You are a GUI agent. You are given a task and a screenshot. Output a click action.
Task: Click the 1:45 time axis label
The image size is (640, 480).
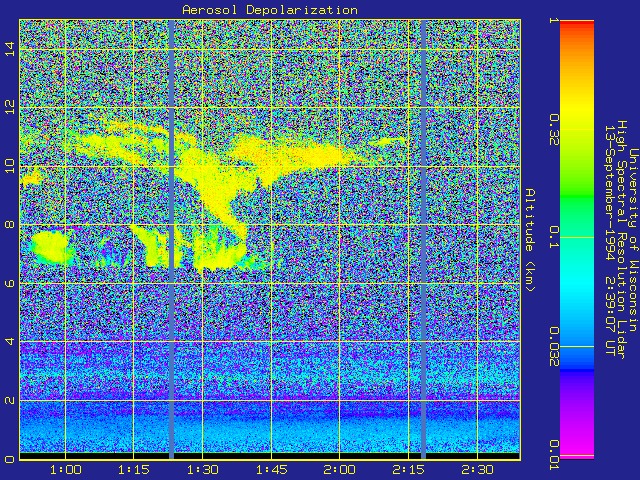[x=271, y=469]
